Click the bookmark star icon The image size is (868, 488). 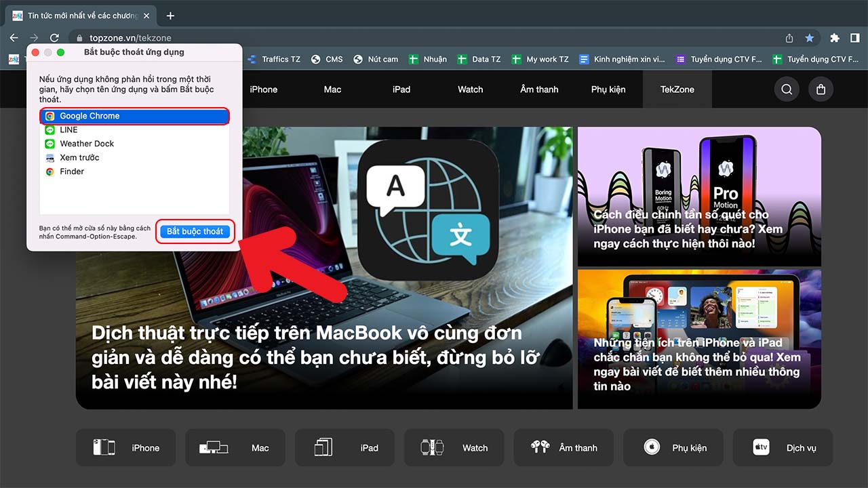coord(809,38)
